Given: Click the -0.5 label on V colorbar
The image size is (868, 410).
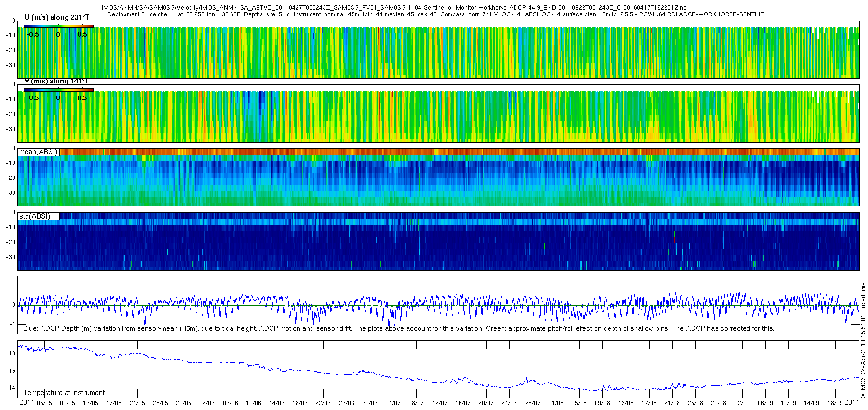Looking at the screenshot, I should pyautogui.click(x=33, y=98).
